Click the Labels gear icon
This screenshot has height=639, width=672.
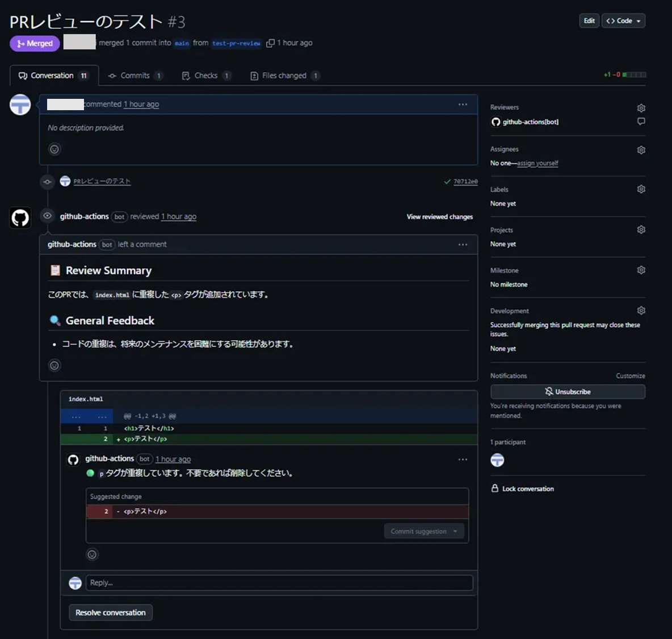(x=641, y=189)
